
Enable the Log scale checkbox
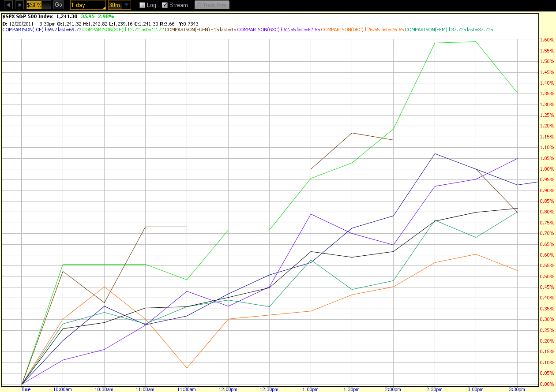tap(142, 5)
